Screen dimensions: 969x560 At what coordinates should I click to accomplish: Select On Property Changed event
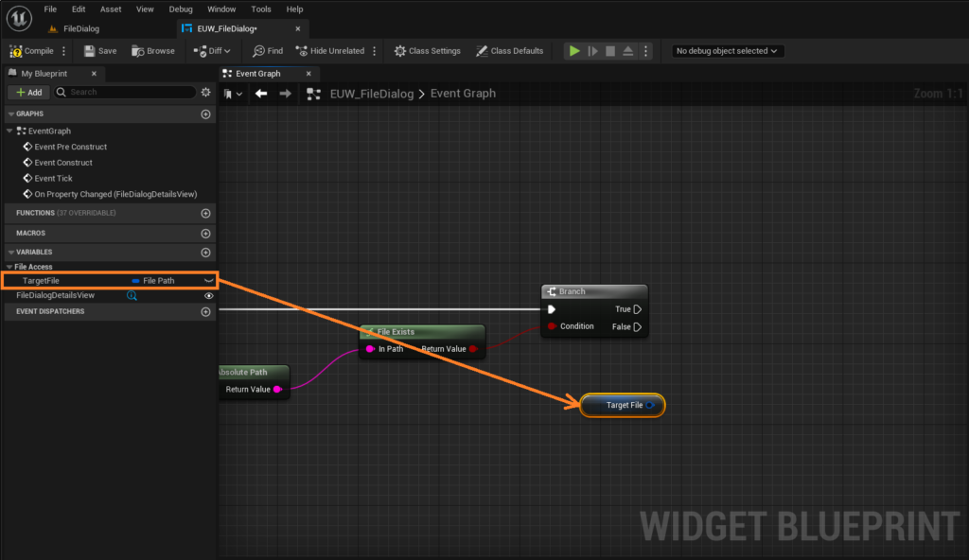tap(115, 194)
